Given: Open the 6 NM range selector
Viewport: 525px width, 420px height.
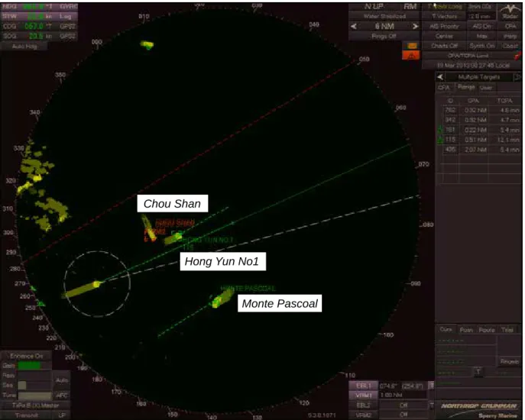Looking at the screenshot, I should coord(384,26).
